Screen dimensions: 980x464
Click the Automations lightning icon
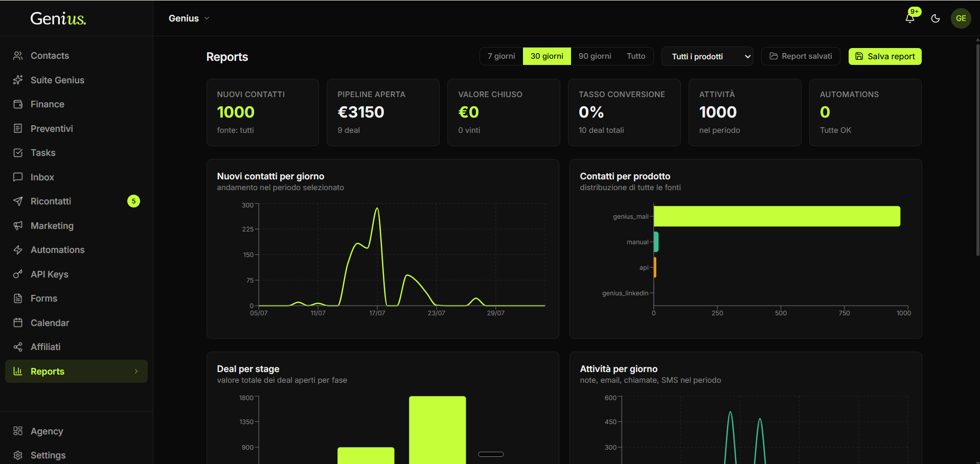[18, 250]
